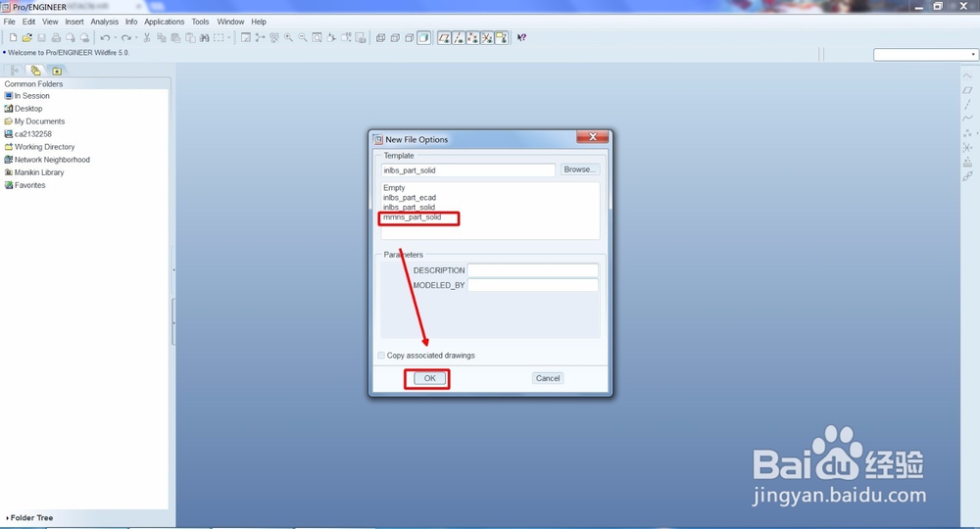Toggle datum points display
Image resolution: width=980 pixels, height=529 pixels.
(473, 38)
